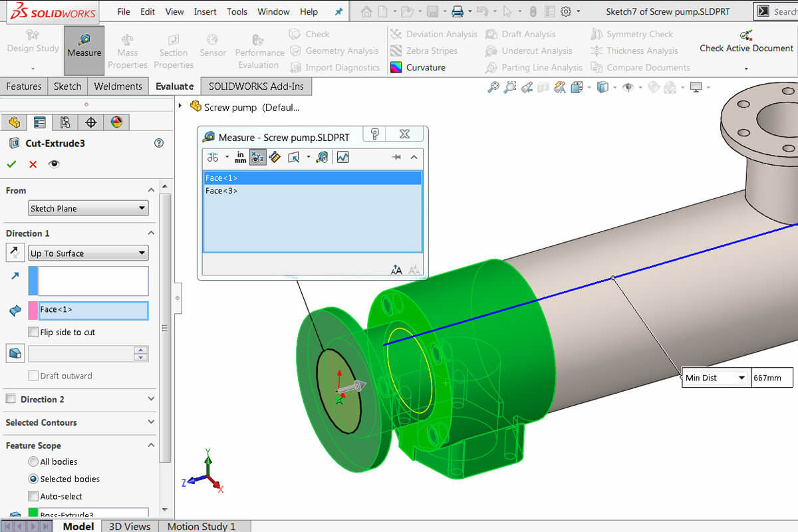Toggle Show XYZ Measurements in Measure dialog
798x532 pixels.
click(x=257, y=158)
